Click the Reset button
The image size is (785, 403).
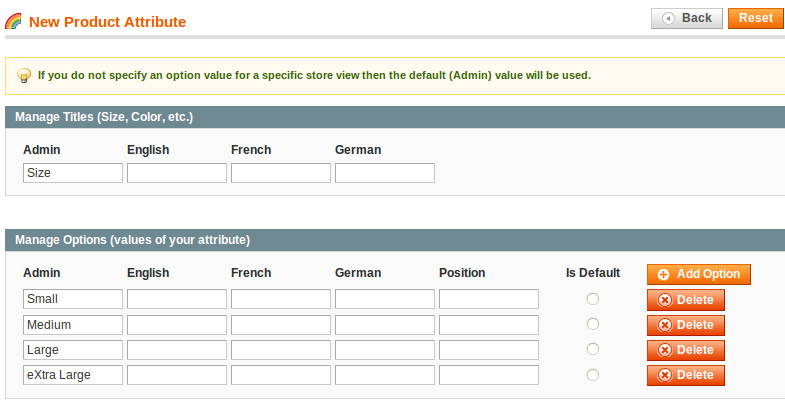point(755,19)
